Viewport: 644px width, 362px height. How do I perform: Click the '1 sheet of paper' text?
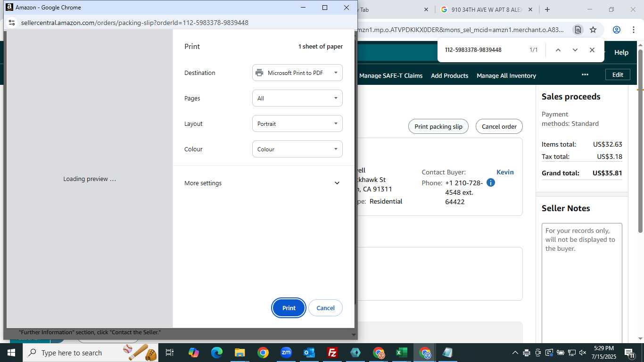(321, 46)
